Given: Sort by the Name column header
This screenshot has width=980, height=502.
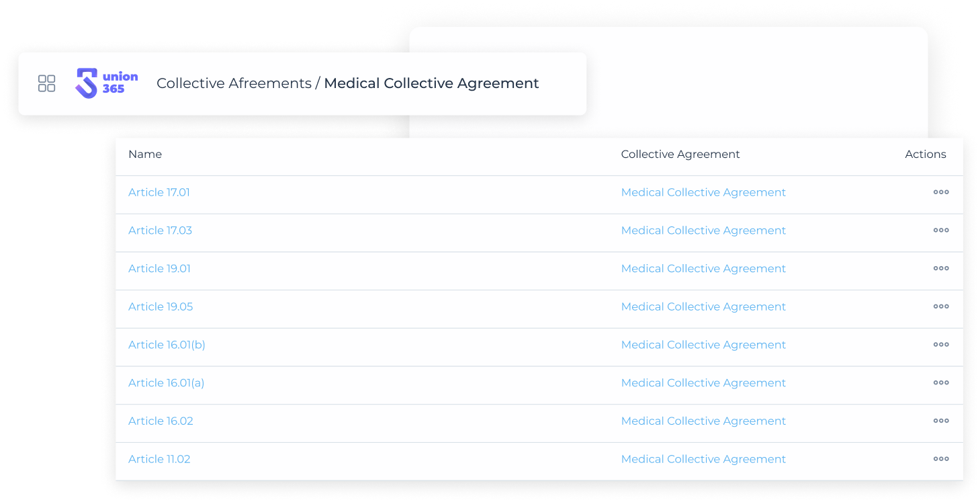Looking at the screenshot, I should (x=145, y=155).
